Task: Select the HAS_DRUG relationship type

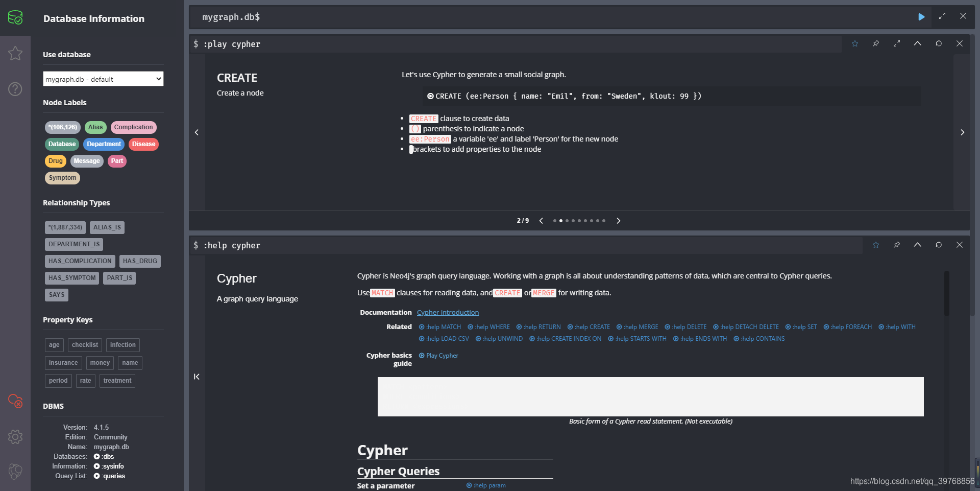Action: [140, 261]
